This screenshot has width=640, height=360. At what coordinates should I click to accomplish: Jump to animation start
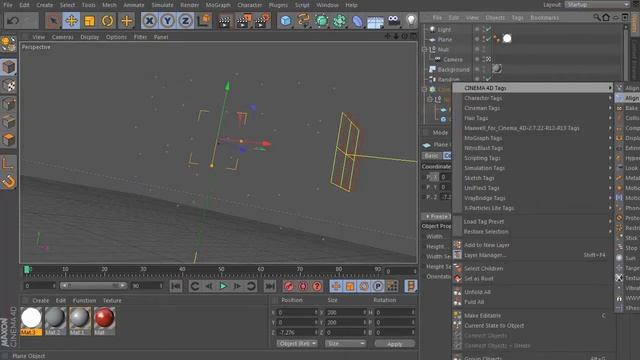[x=176, y=286]
